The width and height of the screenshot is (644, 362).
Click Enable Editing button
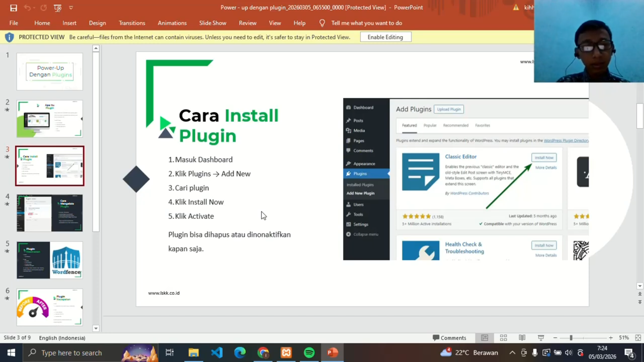tap(385, 37)
